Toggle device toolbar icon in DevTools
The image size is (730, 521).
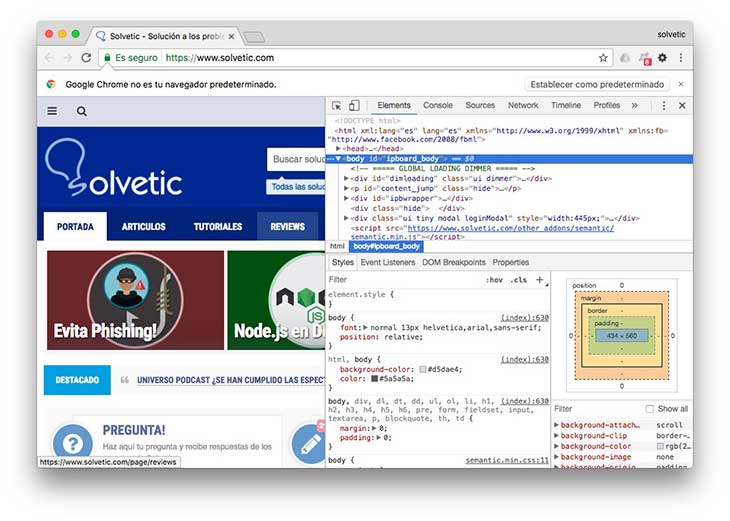(354, 106)
